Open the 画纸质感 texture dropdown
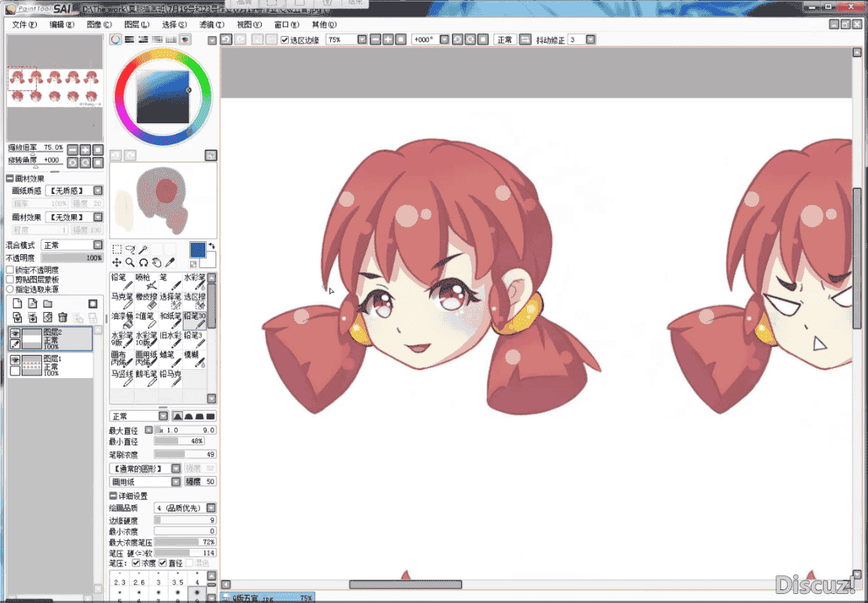 pyautogui.click(x=74, y=190)
